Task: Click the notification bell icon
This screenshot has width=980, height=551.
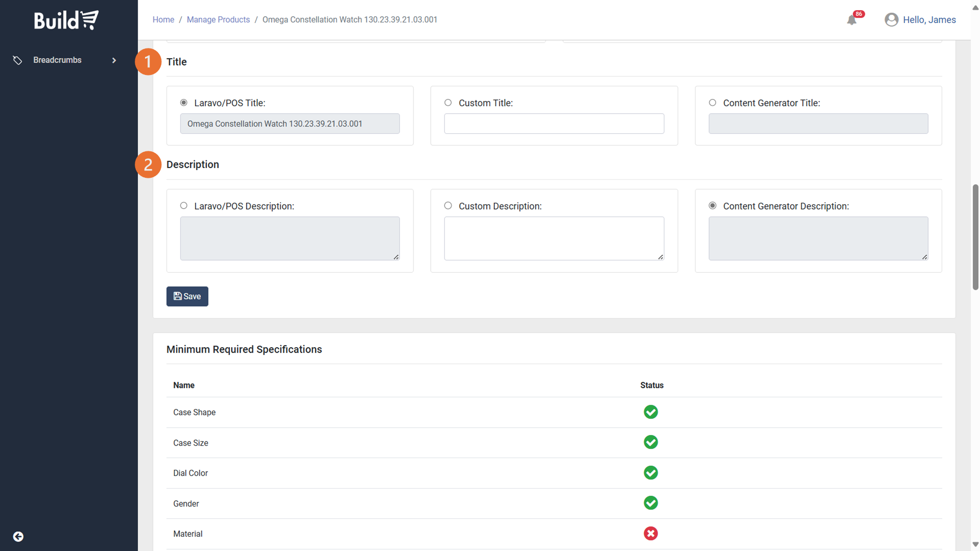Action: 852,20
